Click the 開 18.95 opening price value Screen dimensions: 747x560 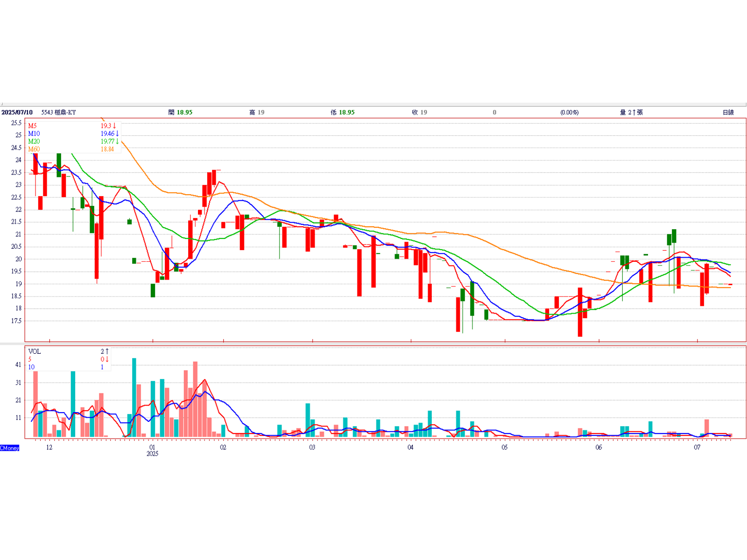[180, 112]
